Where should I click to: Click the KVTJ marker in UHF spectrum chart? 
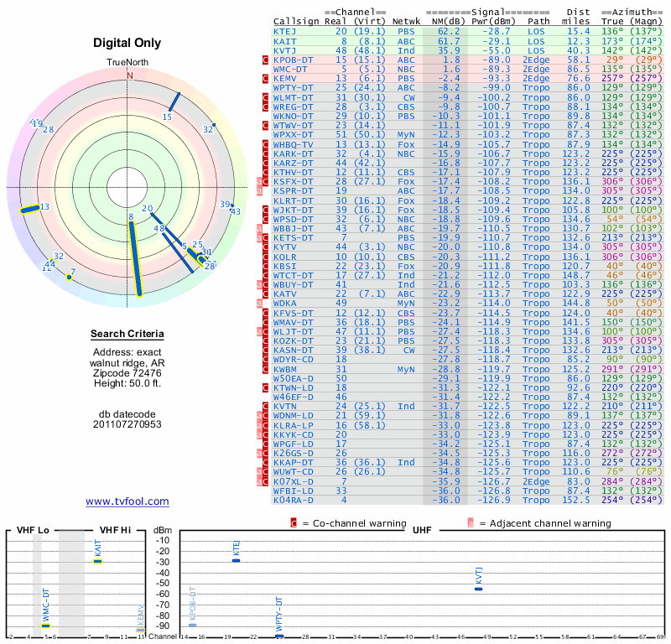pos(478,589)
